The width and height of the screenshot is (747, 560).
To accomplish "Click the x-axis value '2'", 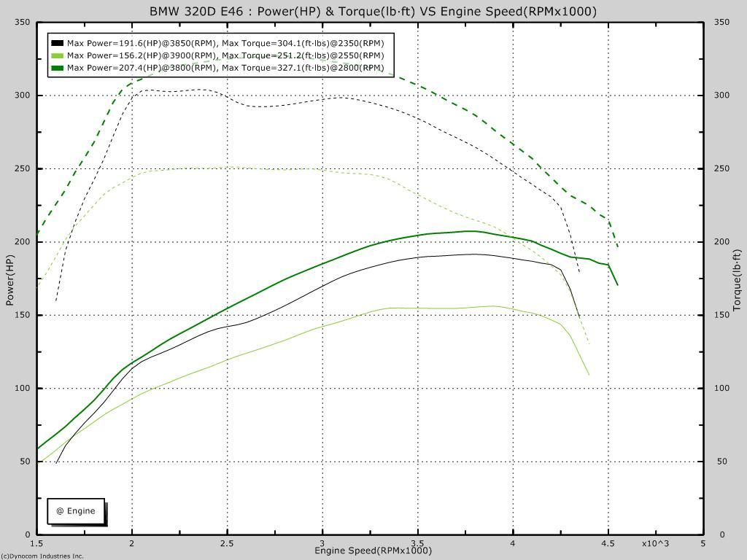I will click(x=132, y=543).
